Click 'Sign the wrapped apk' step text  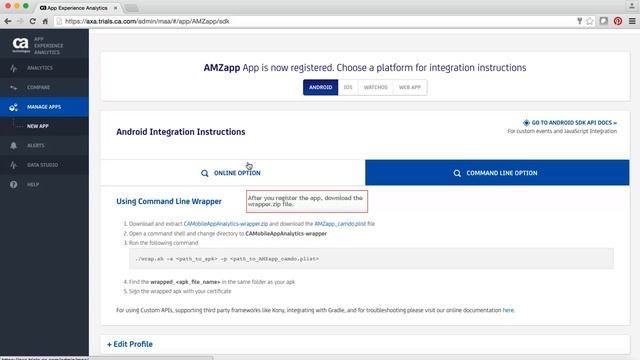[180, 291]
